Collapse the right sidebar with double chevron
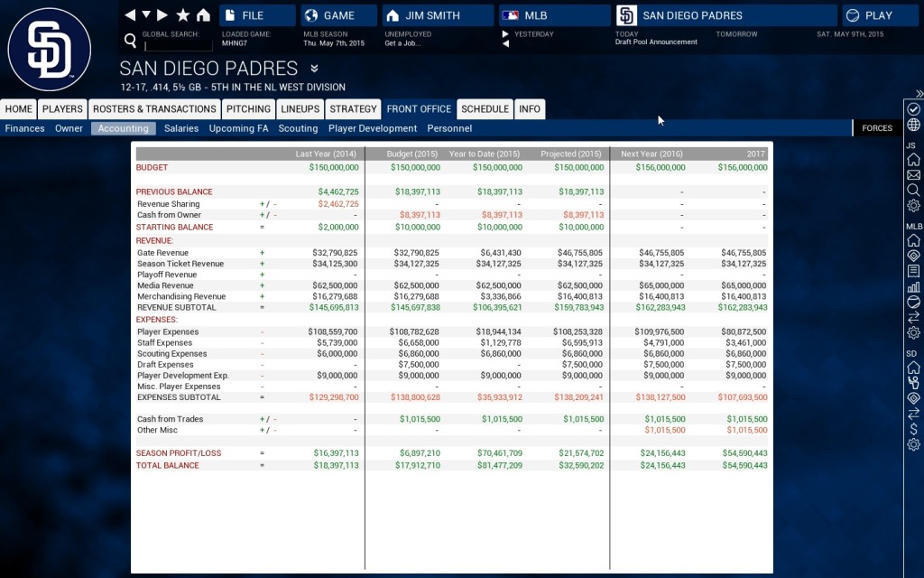 click(919, 93)
